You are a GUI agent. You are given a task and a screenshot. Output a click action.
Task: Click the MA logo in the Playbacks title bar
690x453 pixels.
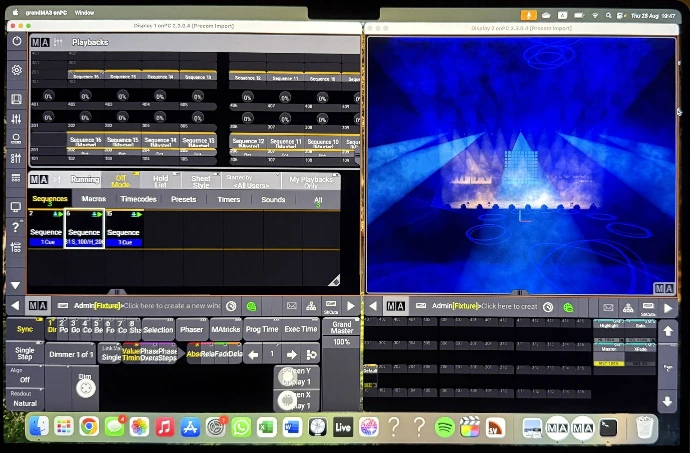coord(40,42)
